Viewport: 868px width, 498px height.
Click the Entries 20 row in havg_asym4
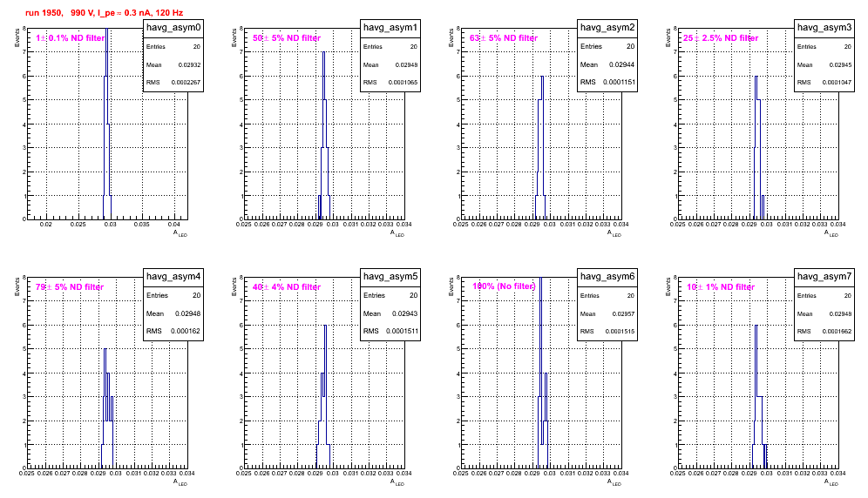coord(173,295)
